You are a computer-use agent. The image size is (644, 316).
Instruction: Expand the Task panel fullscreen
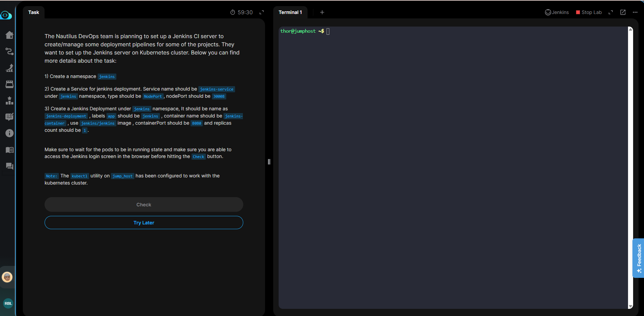(262, 12)
